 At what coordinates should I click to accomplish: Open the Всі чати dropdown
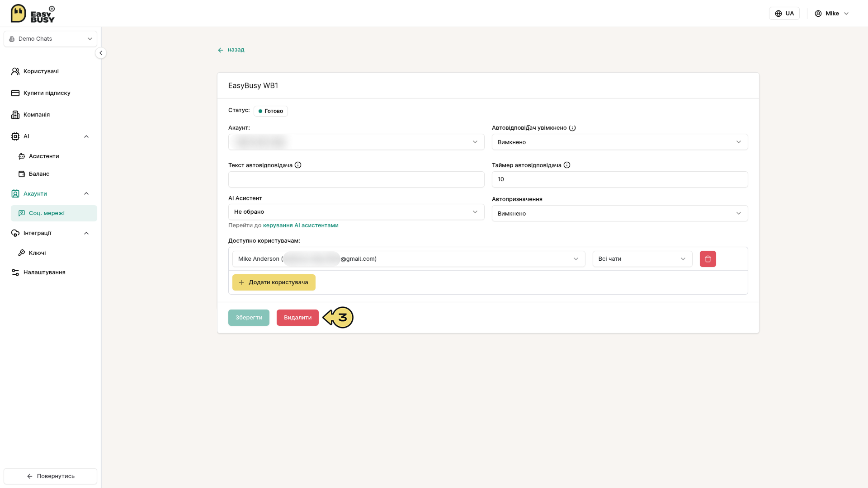click(x=642, y=259)
